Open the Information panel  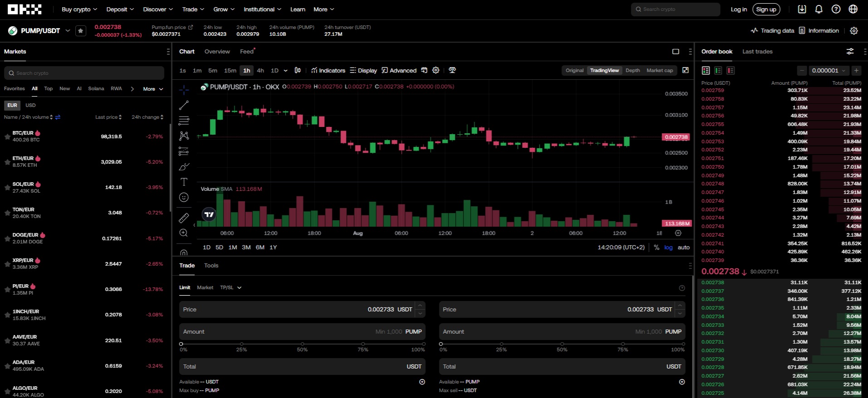tap(819, 31)
